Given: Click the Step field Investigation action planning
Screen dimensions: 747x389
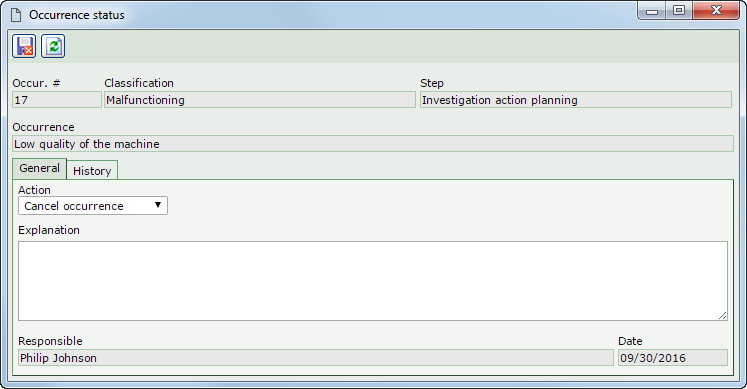Looking at the screenshot, I should tap(575, 100).
